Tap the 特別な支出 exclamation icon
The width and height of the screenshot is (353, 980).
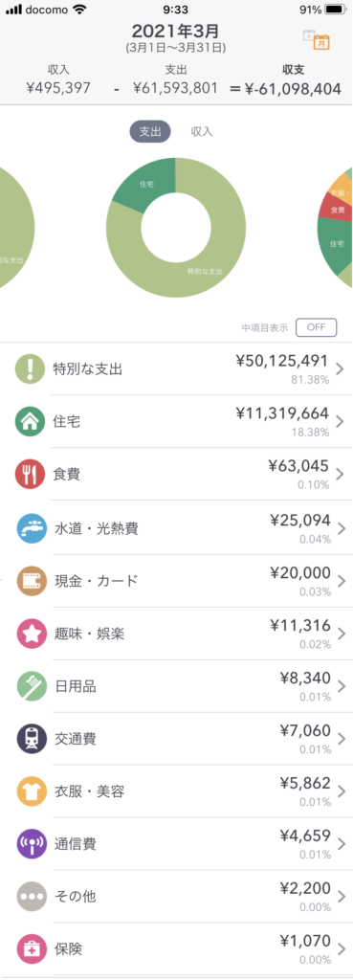click(x=30, y=368)
